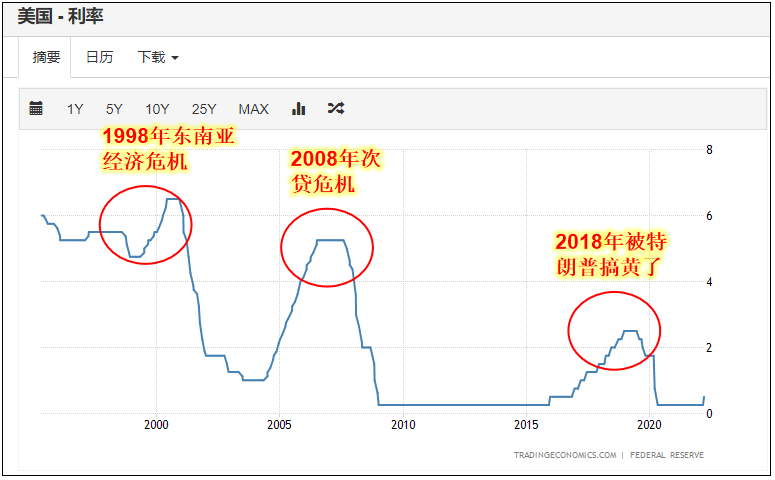775x480 pixels.
Task: Select the 1Y time range
Action: pos(75,109)
